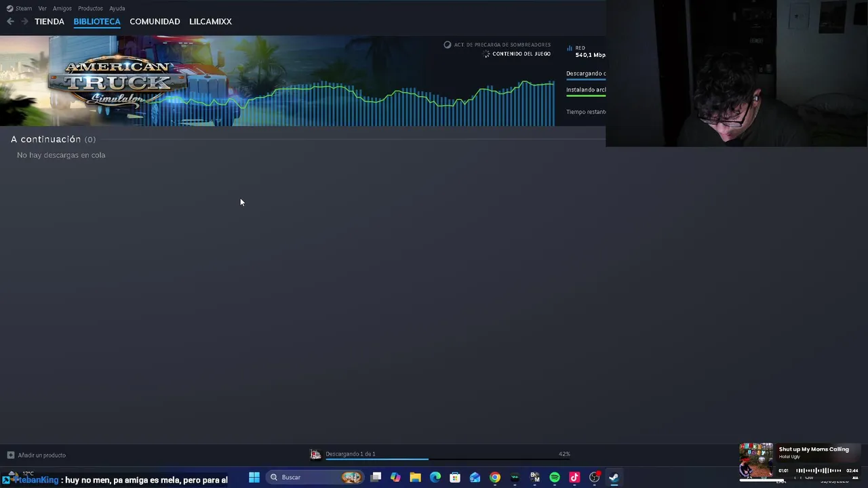Screen dimensions: 868x488
Task: Click the circle icon beside precarga de sombreadores
Action: tap(448, 45)
